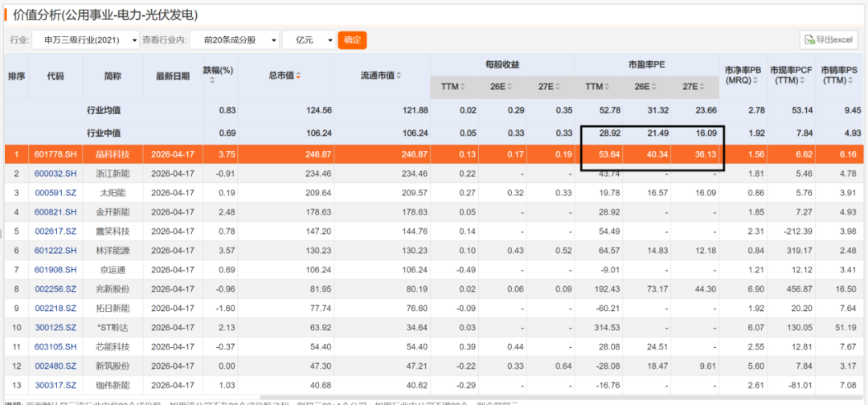Open stock code 002256.SZ link

pos(55,288)
